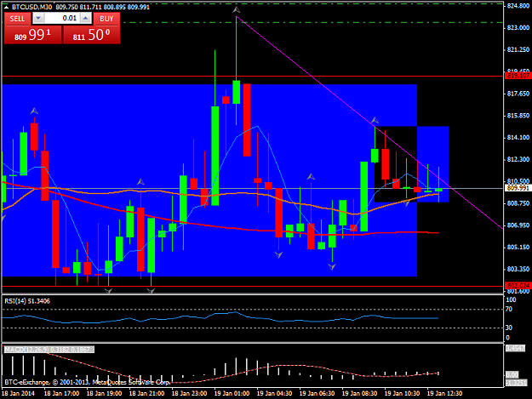Click the red BUY button

(106, 19)
